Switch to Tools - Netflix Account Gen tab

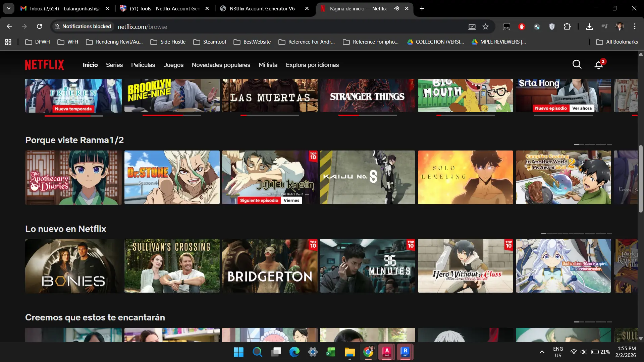point(164,8)
